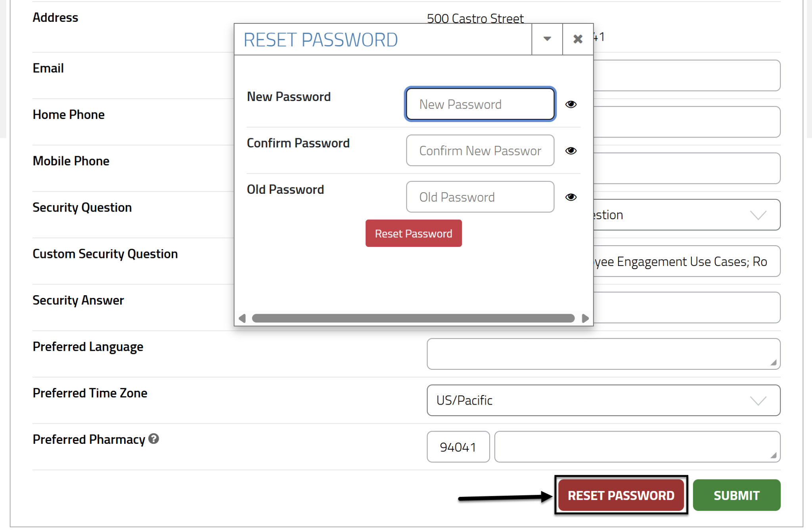Collapse the Reset Password dialog header arrow
Image resolution: width=812 pixels, height=531 pixels.
tap(547, 39)
